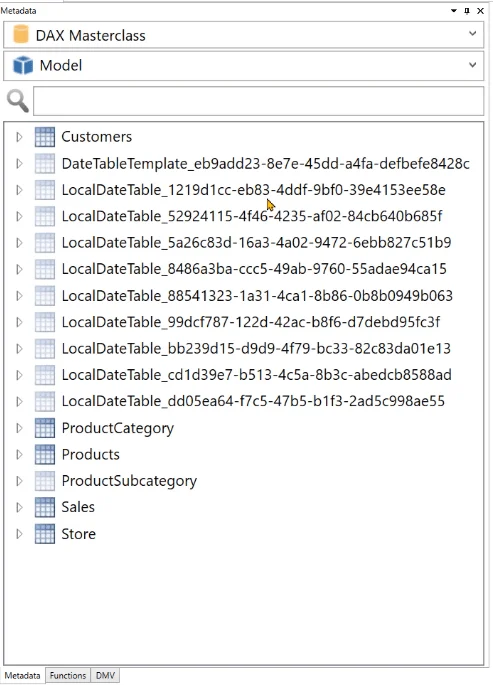
Task: Pin the Metadata panel with pushpin icon
Action: (x=467, y=11)
